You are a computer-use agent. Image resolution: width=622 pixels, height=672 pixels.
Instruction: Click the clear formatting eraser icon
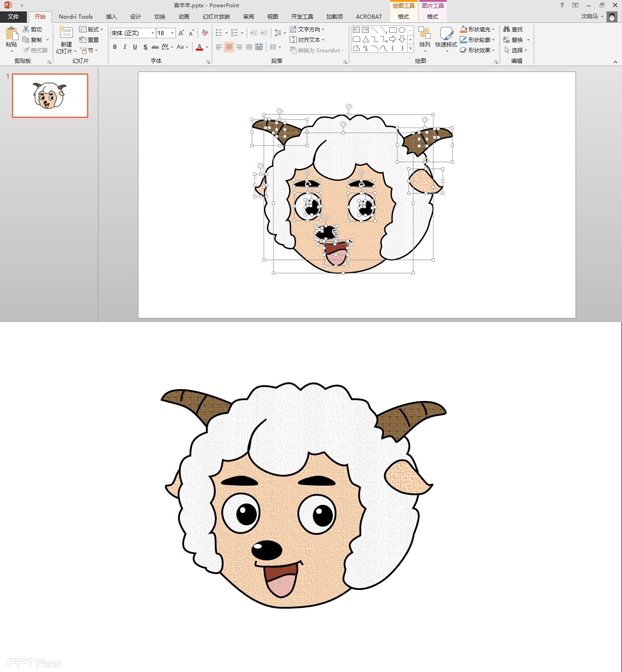[x=205, y=33]
